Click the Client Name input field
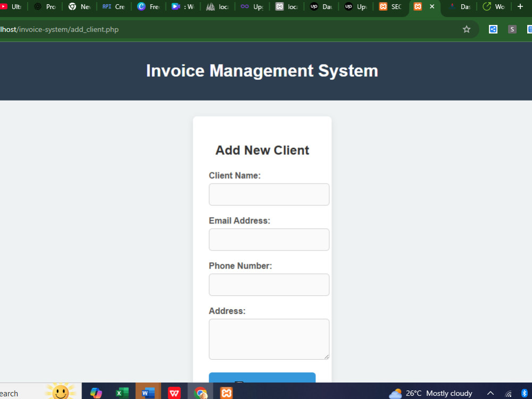Screen dimensions: 532x399 pyautogui.click(x=269, y=194)
